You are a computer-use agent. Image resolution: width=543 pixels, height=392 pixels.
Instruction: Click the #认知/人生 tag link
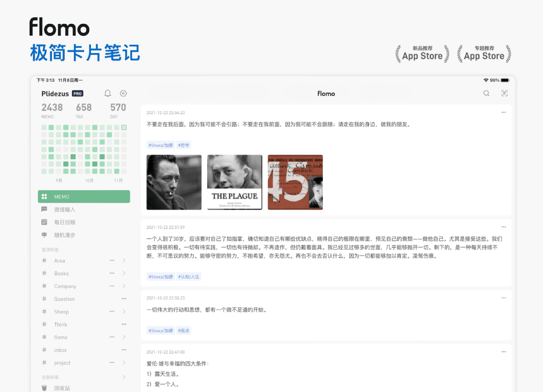point(189,277)
